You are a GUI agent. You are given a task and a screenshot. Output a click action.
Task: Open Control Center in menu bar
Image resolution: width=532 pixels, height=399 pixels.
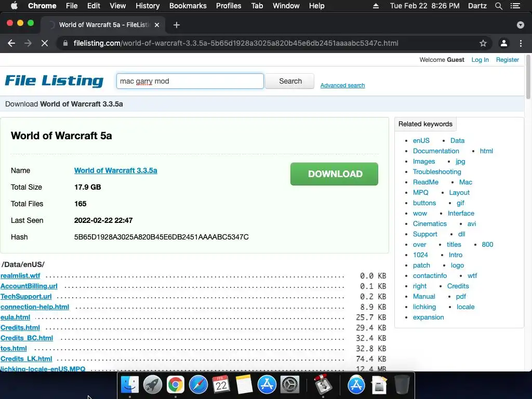point(515,6)
